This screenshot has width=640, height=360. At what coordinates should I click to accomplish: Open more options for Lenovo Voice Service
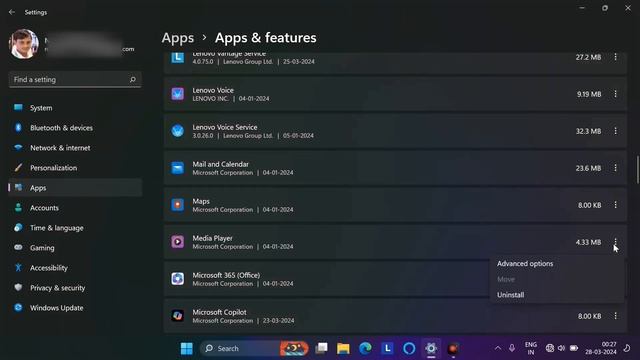(616, 131)
